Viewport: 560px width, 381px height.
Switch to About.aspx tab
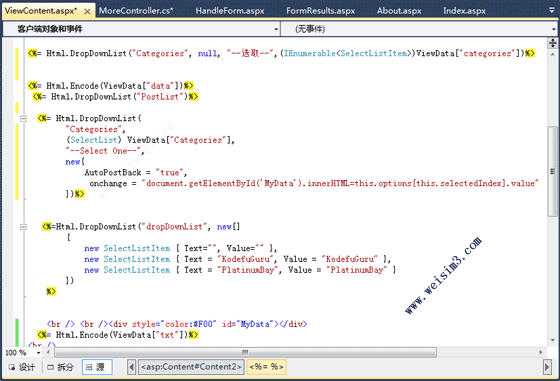pos(399,11)
